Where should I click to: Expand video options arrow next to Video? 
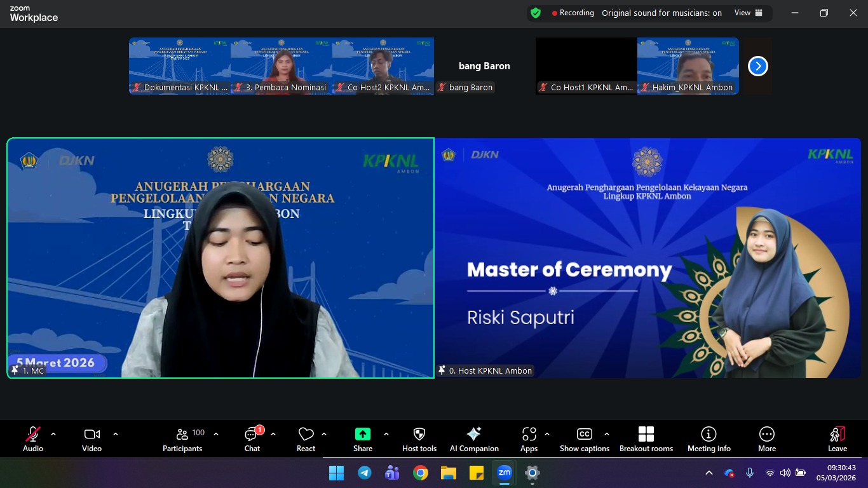[x=116, y=435]
